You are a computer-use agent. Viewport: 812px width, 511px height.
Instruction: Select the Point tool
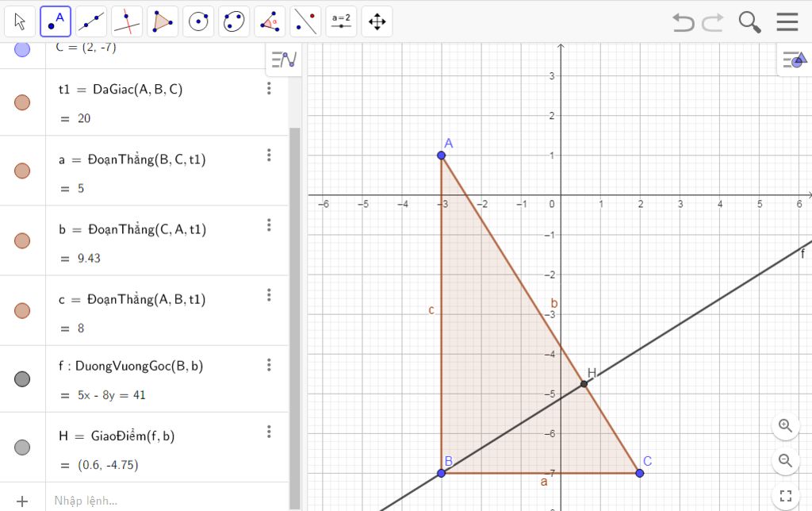[56, 21]
